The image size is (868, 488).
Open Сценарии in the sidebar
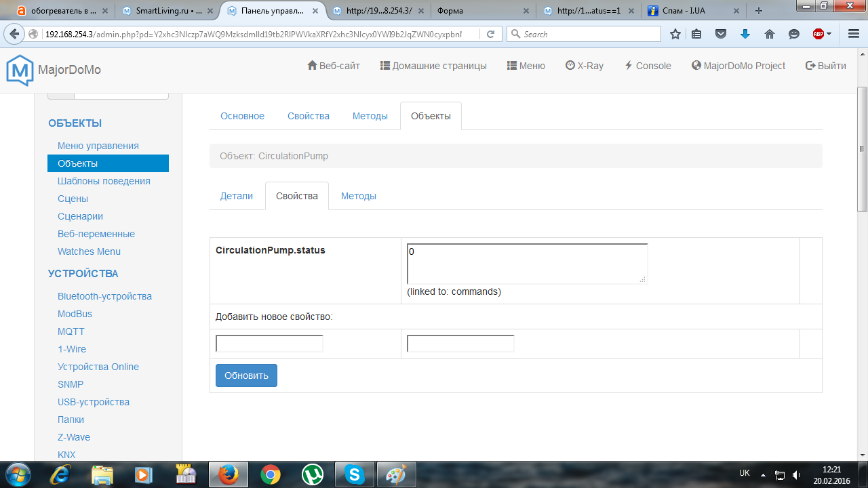tap(80, 216)
